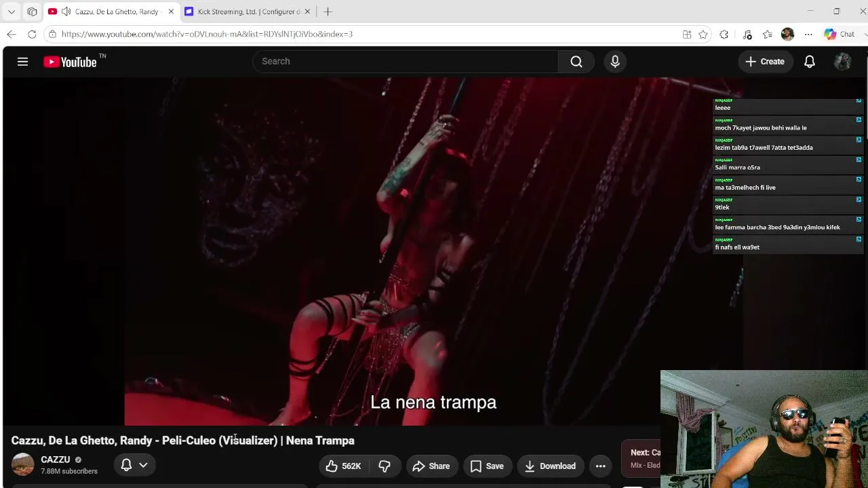Open browser extensions puzzle icon
The image size is (868, 488).
coord(724,35)
